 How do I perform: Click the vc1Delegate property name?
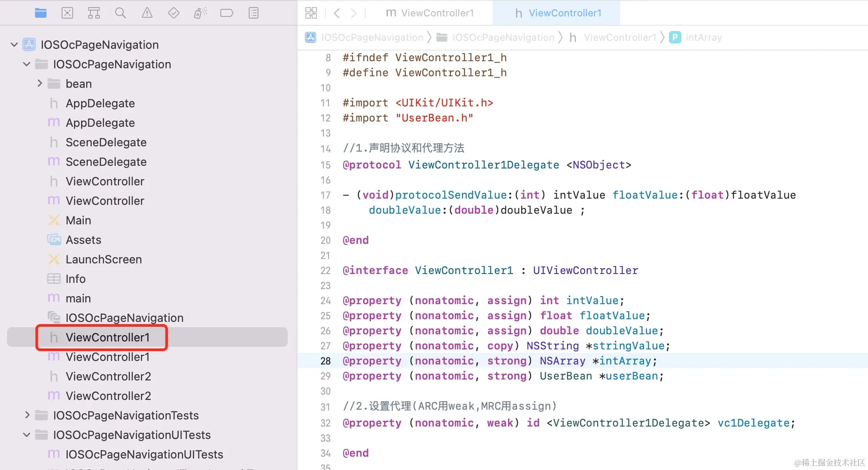pyautogui.click(x=754, y=423)
